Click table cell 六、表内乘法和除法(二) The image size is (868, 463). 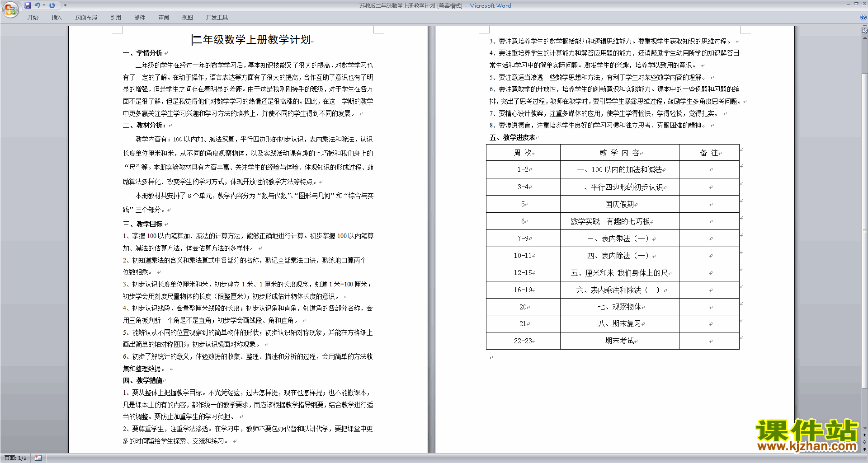619,290
